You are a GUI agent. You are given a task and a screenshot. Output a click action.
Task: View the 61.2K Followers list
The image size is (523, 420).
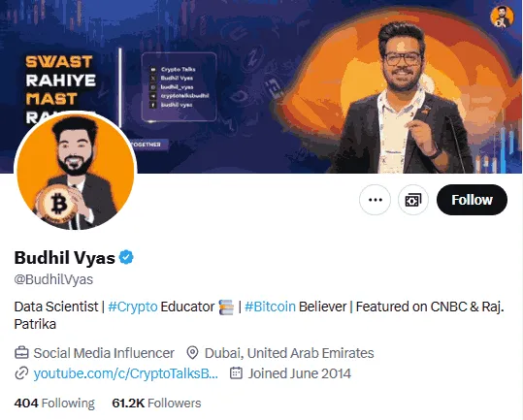(x=156, y=403)
